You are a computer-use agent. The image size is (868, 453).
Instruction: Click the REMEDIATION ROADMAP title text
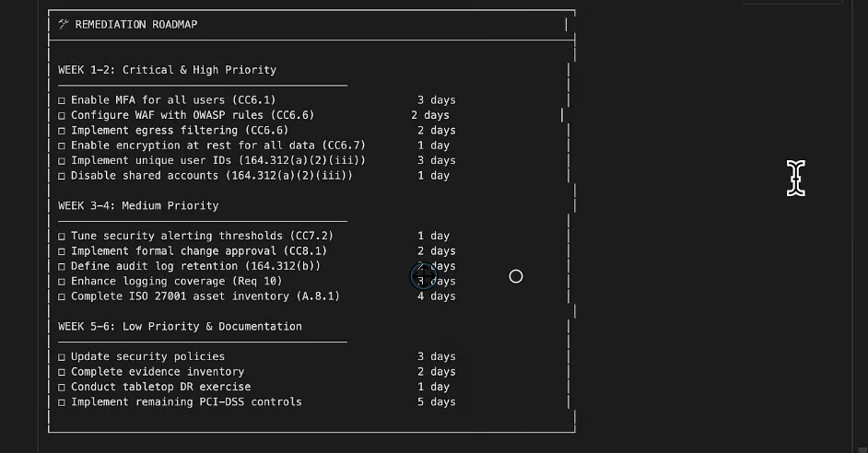pos(135,25)
